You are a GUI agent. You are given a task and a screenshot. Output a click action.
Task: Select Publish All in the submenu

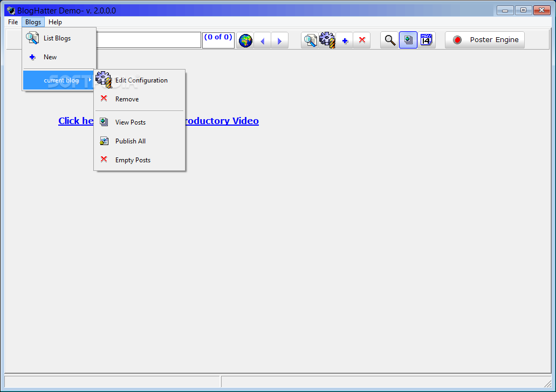coord(139,141)
